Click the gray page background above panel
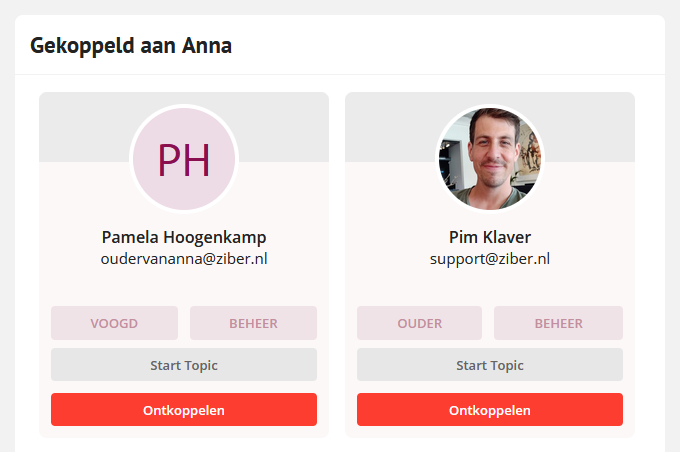 click(x=340, y=7)
